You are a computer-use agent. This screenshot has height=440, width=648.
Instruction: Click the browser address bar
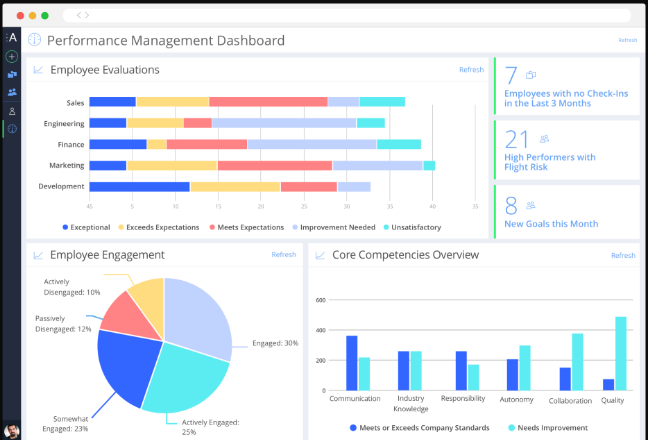pyautogui.click(x=340, y=15)
